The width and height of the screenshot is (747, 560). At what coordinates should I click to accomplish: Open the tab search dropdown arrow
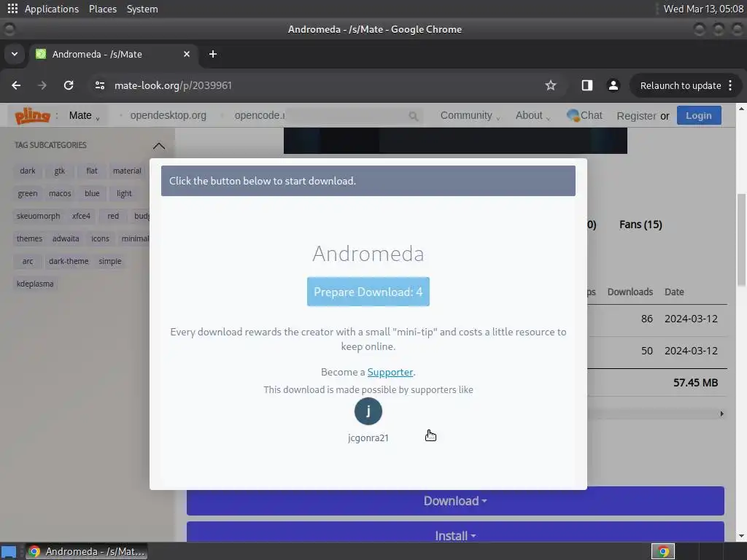coord(15,54)
